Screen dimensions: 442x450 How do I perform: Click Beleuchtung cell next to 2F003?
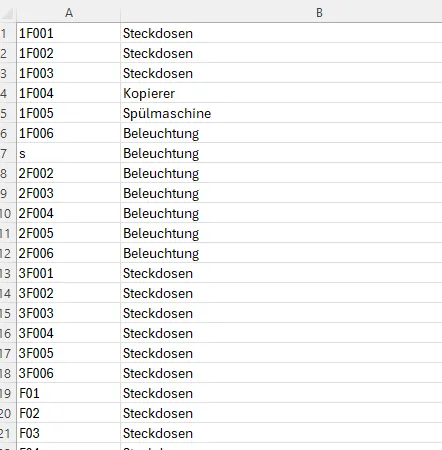[281, 193]
